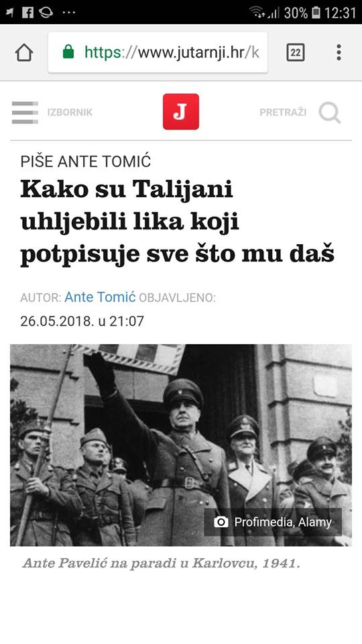Tap the Profimedia, Alamy credit badge
This screenshot has height=644, width=362.
(273, 522)
